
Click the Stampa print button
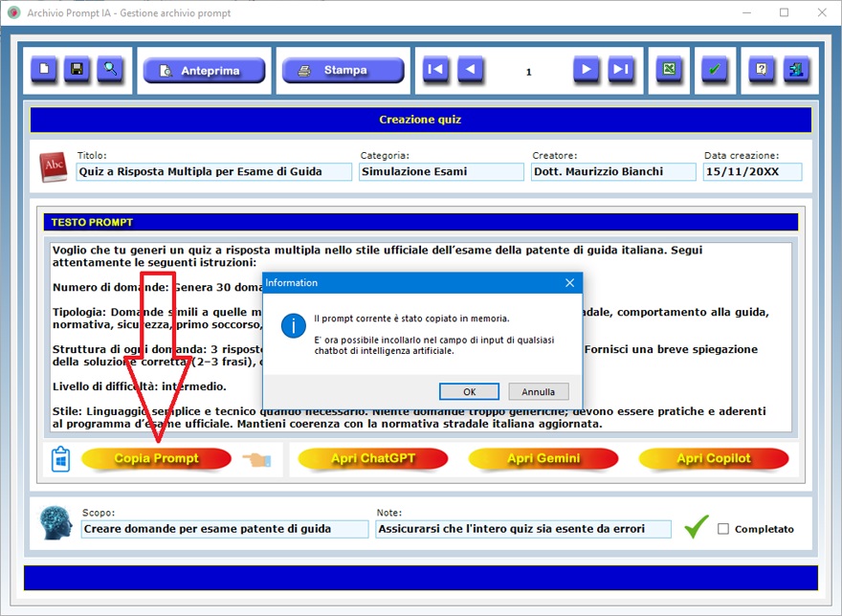point(343,71)
